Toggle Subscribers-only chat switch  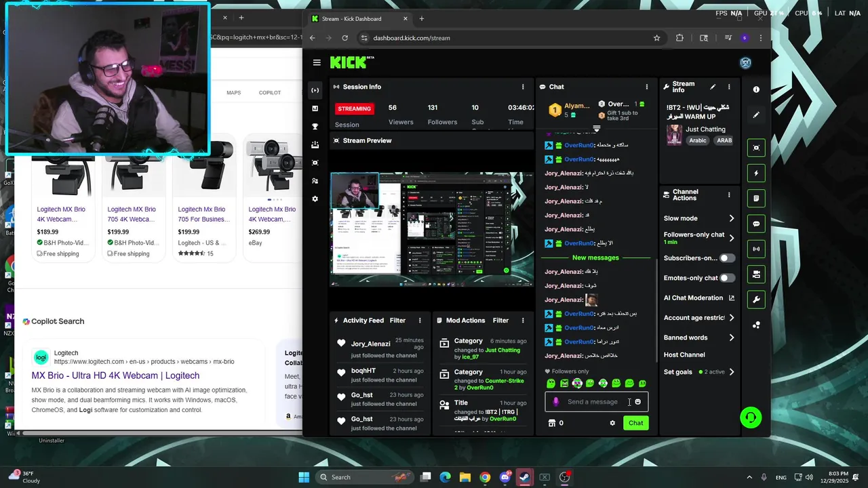(x=727, y=258)
